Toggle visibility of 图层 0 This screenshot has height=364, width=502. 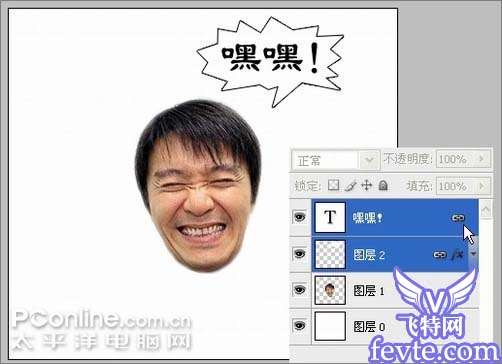300,325
